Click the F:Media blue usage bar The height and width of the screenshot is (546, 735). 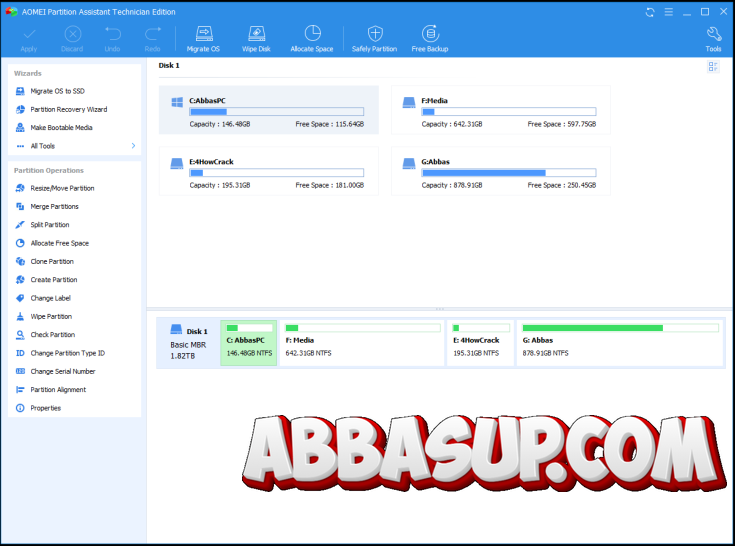pyautogui.click(x=509, y=112)
